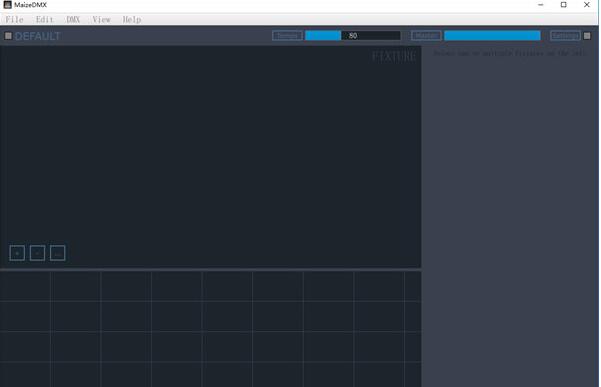
Task: Click the blue Master level slider
Action: 493,36
